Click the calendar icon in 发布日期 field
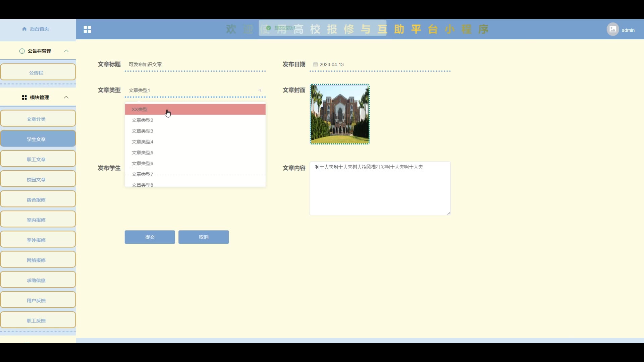This screenshot has width=644, height=362. [x=315, y=64]
